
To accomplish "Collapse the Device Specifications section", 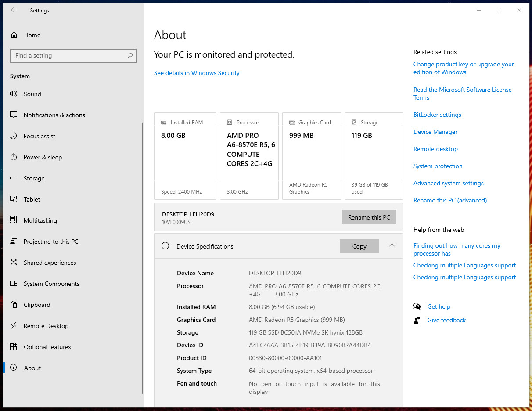I will coord(392,245).
